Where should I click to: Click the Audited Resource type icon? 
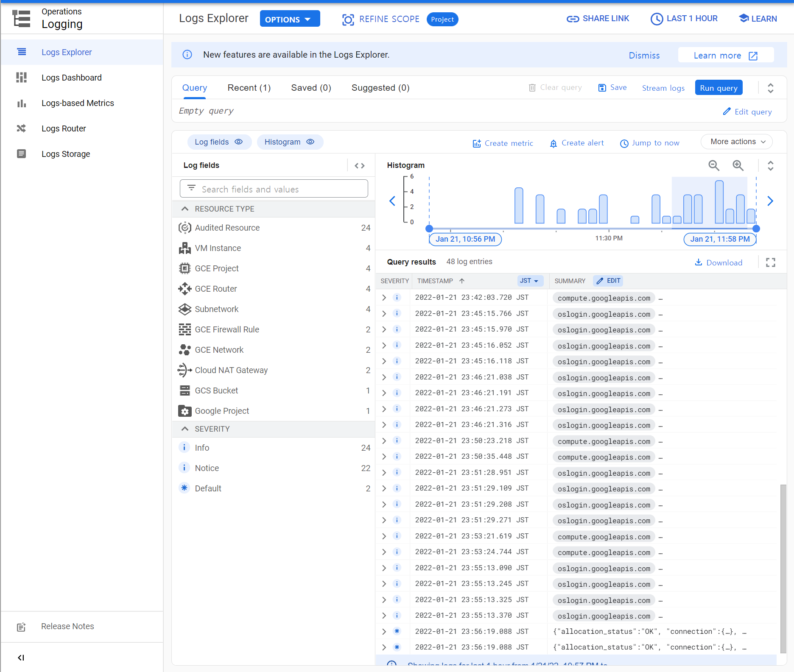pos(185,228)
